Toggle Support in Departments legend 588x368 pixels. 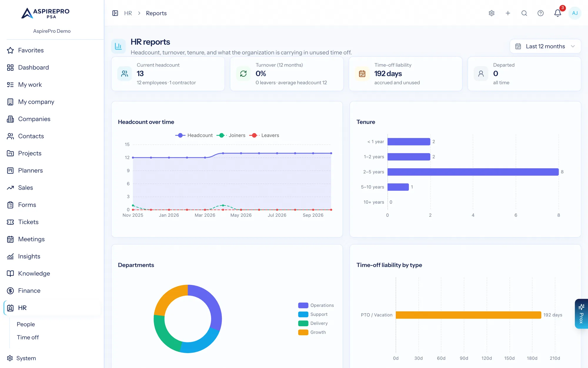pyautogui.click(x=313, y=314)
